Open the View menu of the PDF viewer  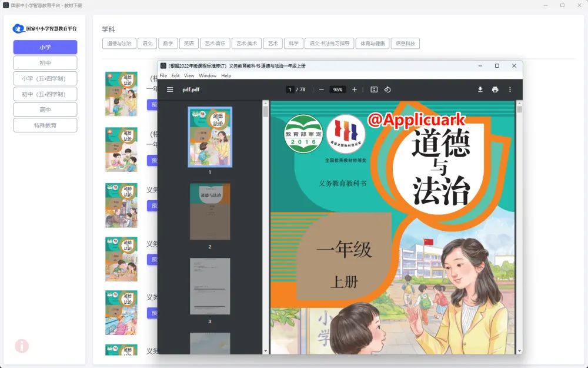pyautogui.click(x=189, y=75)
